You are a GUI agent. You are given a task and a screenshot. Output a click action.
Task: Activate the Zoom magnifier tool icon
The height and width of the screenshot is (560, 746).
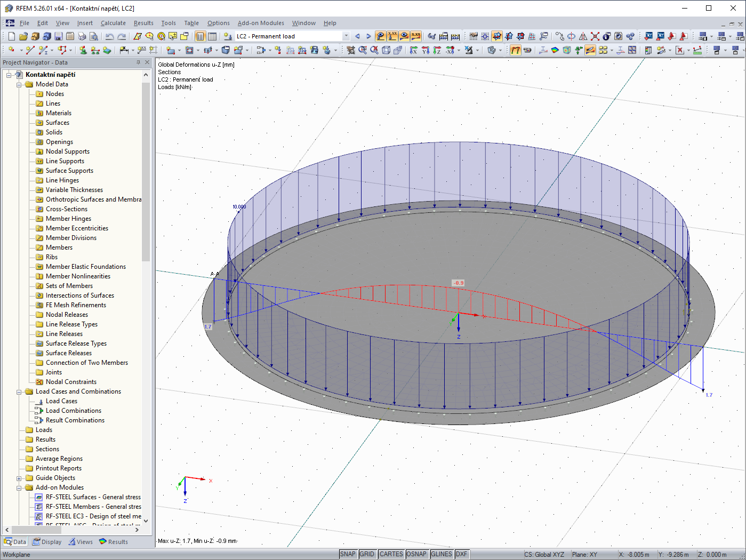click(x=363, y=50)
